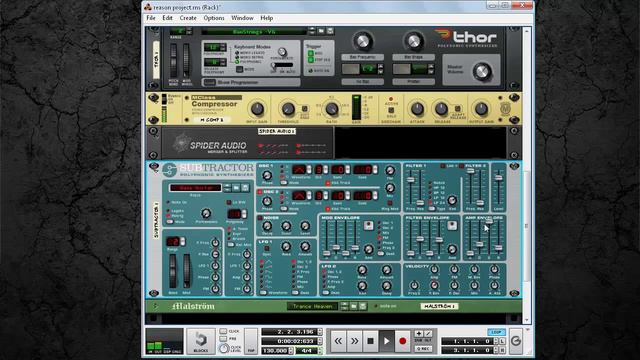This screenshot has width=640, height=360.
Task: Stop playback with the stop button
Action: [370, 341]
